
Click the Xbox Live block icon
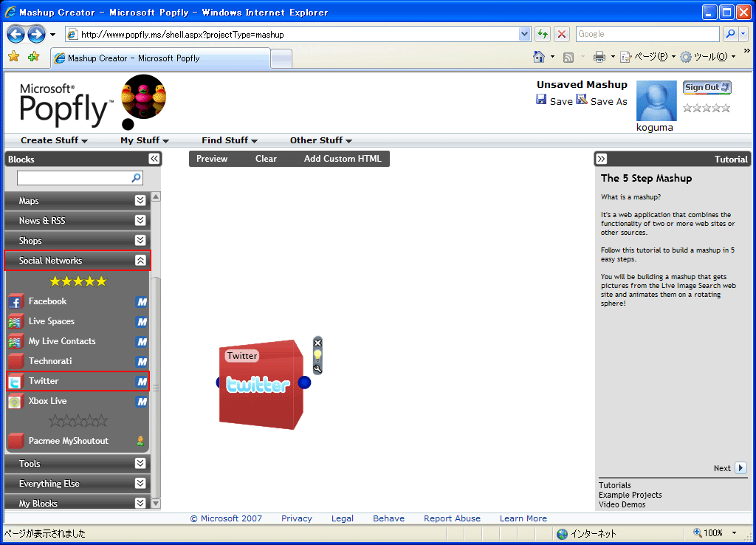point(16,401)
